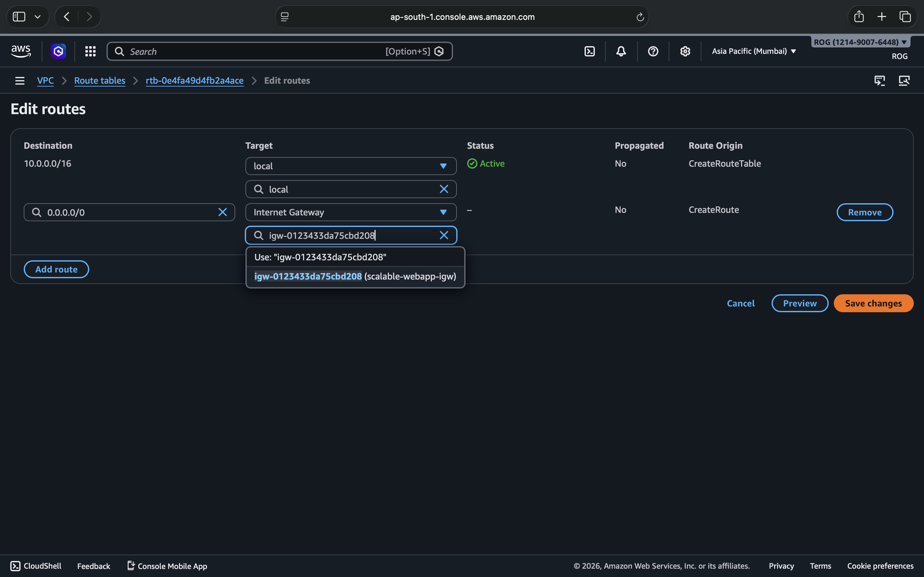
Task: Open the notifications bell
Action: [x=621, y=51]
